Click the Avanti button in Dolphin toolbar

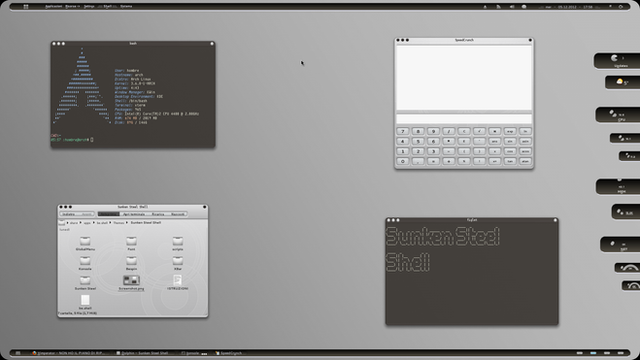86,214
